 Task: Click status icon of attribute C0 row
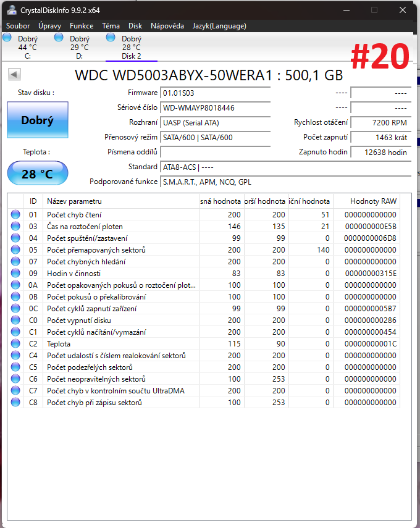pos(15,320)
